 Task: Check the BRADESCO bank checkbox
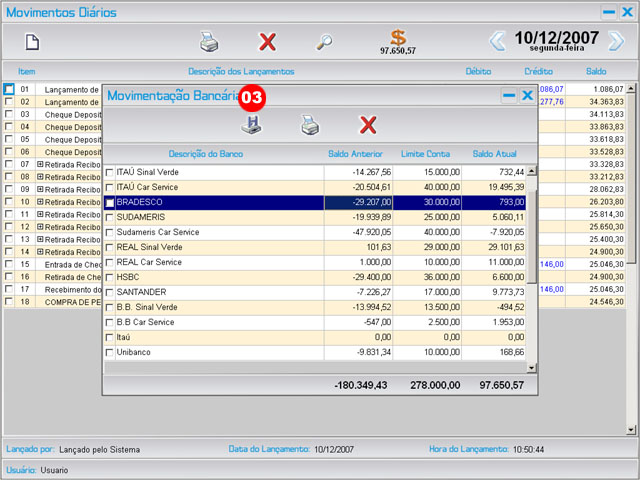[x=110, y=202]
